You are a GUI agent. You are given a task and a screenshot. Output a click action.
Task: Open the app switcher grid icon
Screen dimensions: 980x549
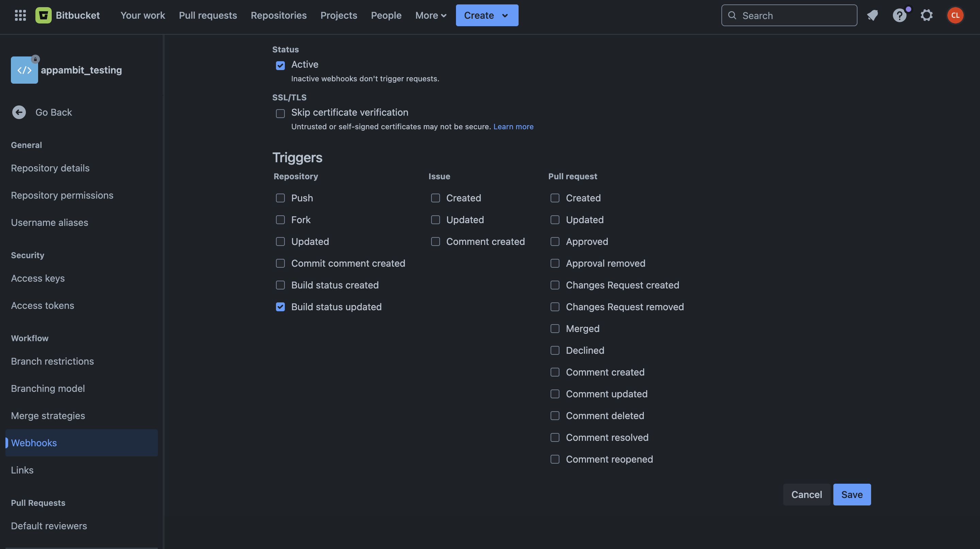click(20, 15)
